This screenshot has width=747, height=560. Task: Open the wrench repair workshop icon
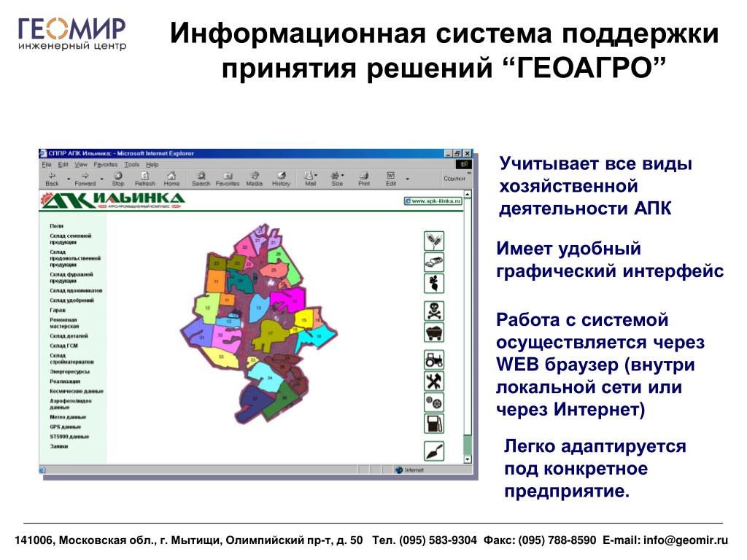[434, 381]
